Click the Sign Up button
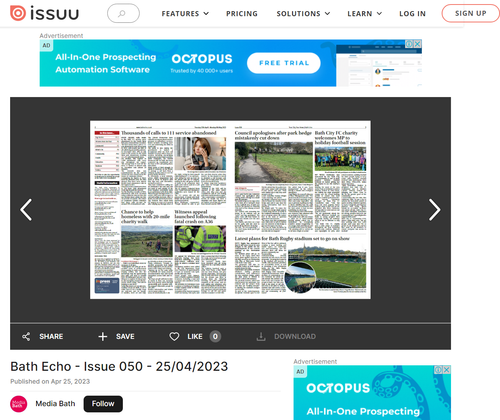500x420 pixels. [x=470, y=13]
